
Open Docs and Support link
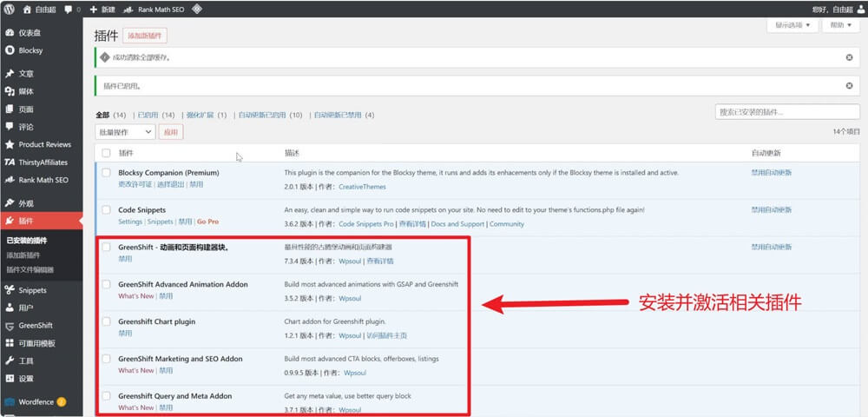(x=457, y=224)
